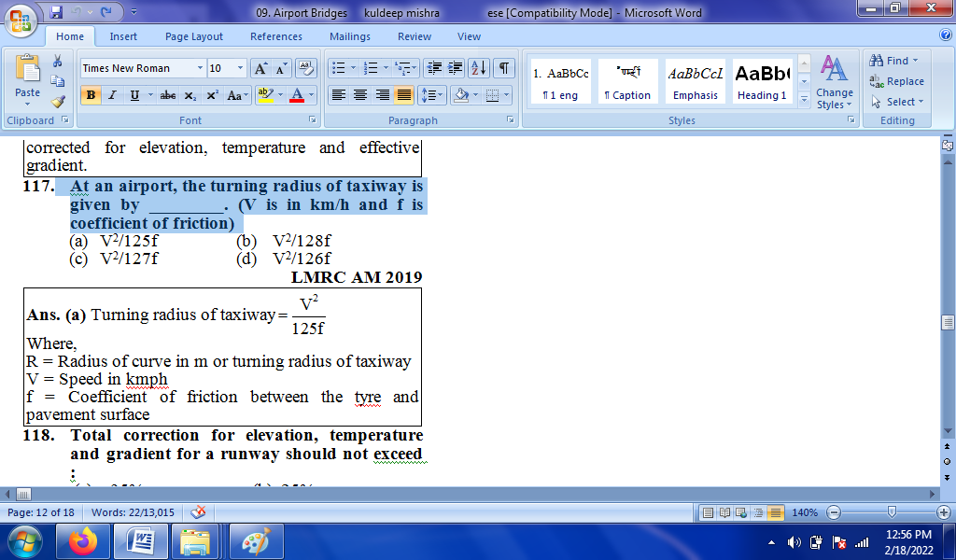This screenshot has height=560, width=956.
Task: Click the Change Styles button
Action: coord(835,81)
